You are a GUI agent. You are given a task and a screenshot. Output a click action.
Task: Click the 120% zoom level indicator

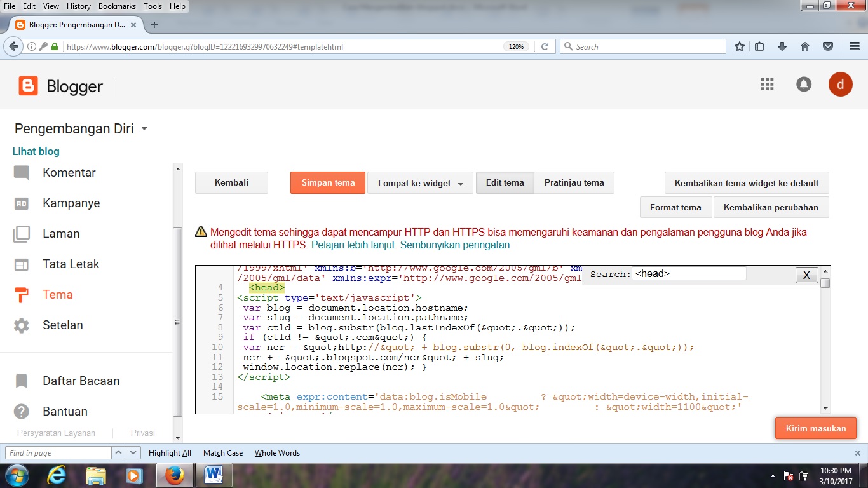(516, 46)
